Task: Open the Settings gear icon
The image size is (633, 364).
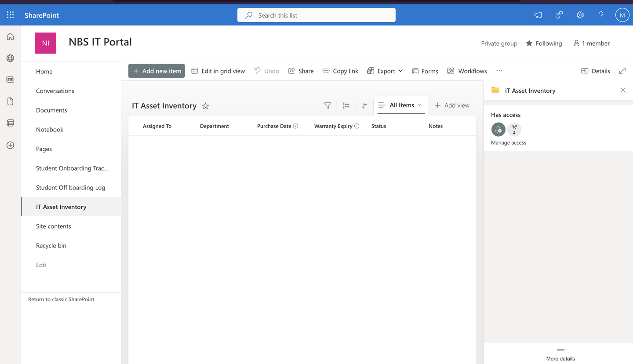Action: 580,15
